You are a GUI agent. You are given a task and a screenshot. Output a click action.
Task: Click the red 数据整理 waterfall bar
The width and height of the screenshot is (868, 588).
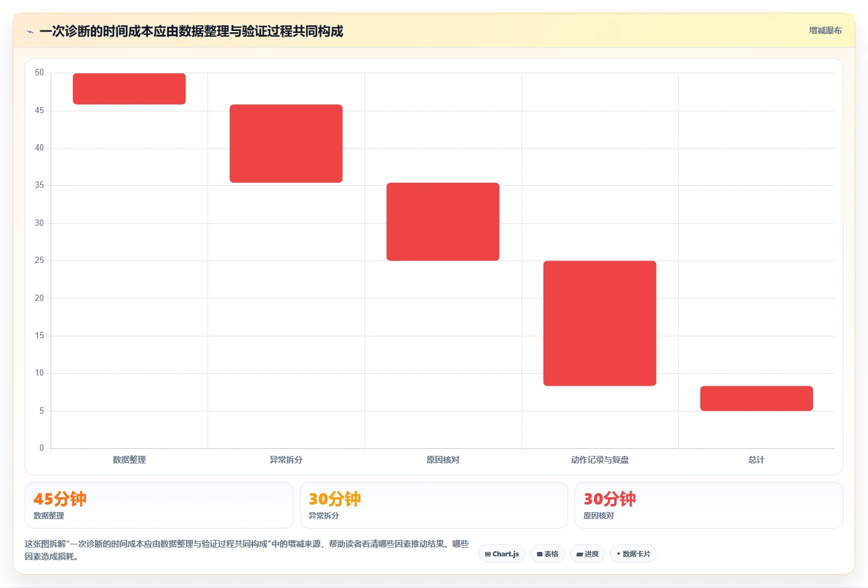[129, 89]
